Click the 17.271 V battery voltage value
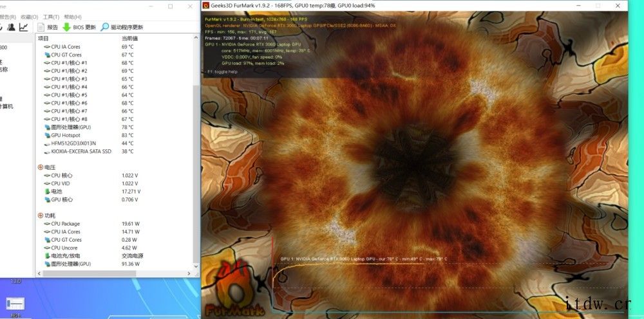The image size is (644, 319). pyautogui.click(x=131, y=192)
